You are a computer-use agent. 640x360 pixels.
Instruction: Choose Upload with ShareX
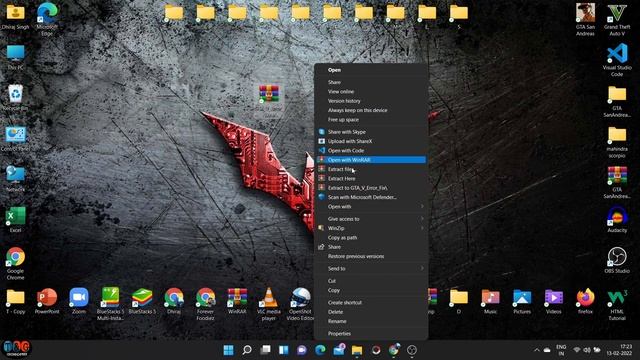tap(371, 141)
